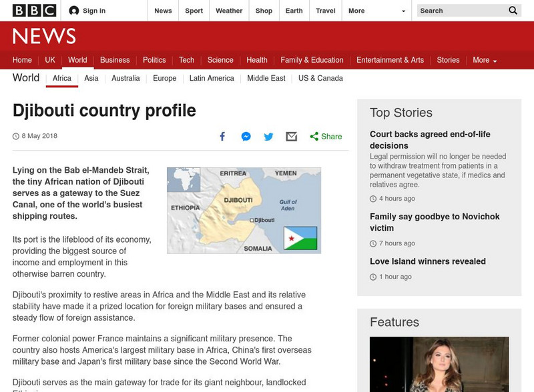Share article by email icon
Screen dimensions: 534x392
292,137
